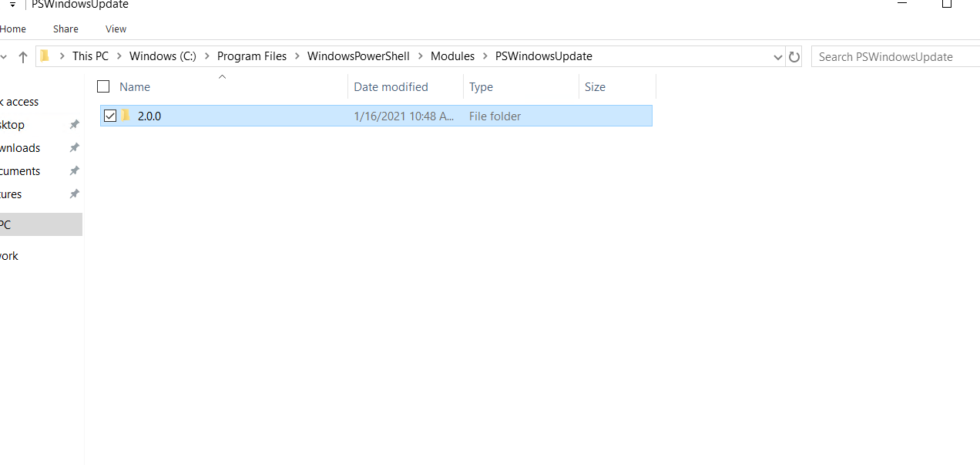Expand the Modules breadcrumb chevron

tap(485, 56)
